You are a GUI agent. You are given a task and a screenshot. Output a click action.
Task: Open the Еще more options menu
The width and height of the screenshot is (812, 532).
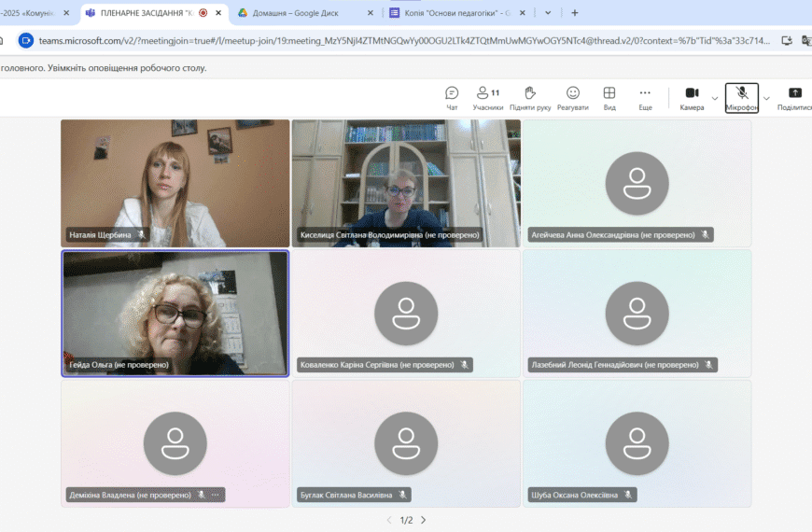coord(645,98)
